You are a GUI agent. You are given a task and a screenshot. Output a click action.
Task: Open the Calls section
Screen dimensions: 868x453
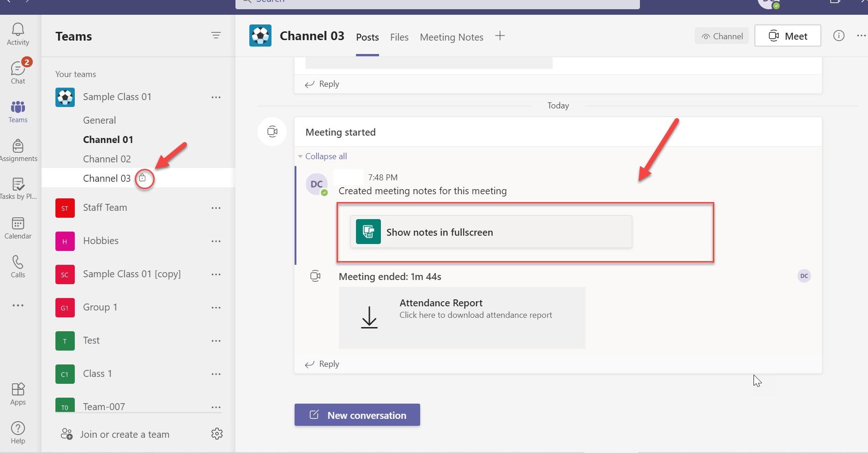(18, 267)
